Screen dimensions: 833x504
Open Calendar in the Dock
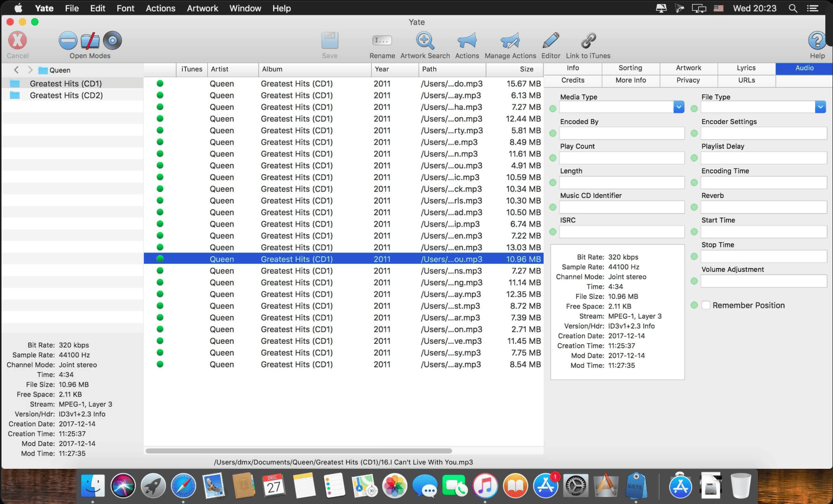coord(274,486)
